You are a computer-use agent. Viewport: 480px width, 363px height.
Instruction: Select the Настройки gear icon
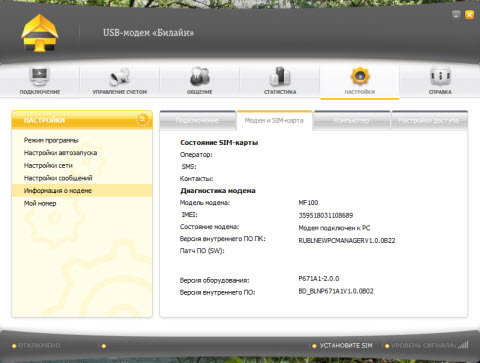point(360,76)
